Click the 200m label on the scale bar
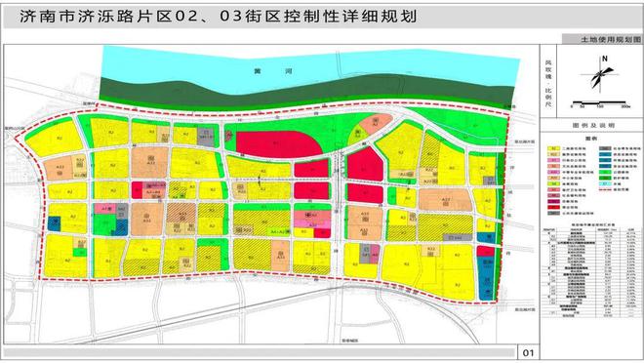644x363 pixels. click(625, 106)
